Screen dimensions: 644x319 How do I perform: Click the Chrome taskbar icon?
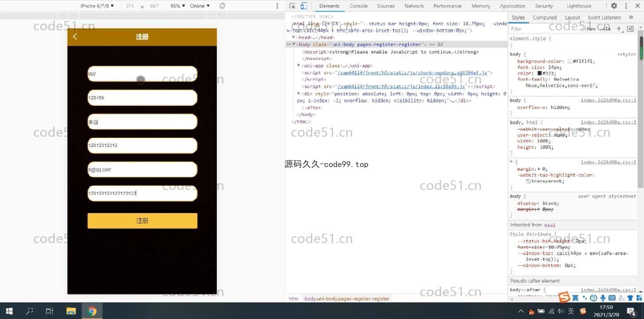coord(92,311)
